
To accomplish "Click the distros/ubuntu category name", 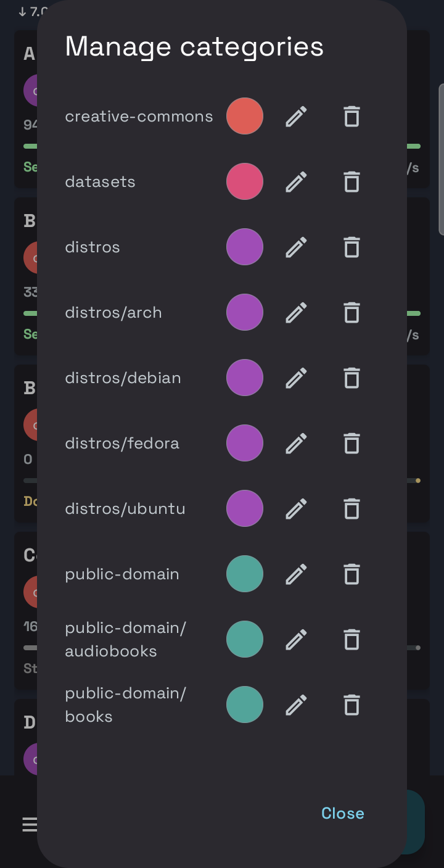I will [x=125, y=508].
